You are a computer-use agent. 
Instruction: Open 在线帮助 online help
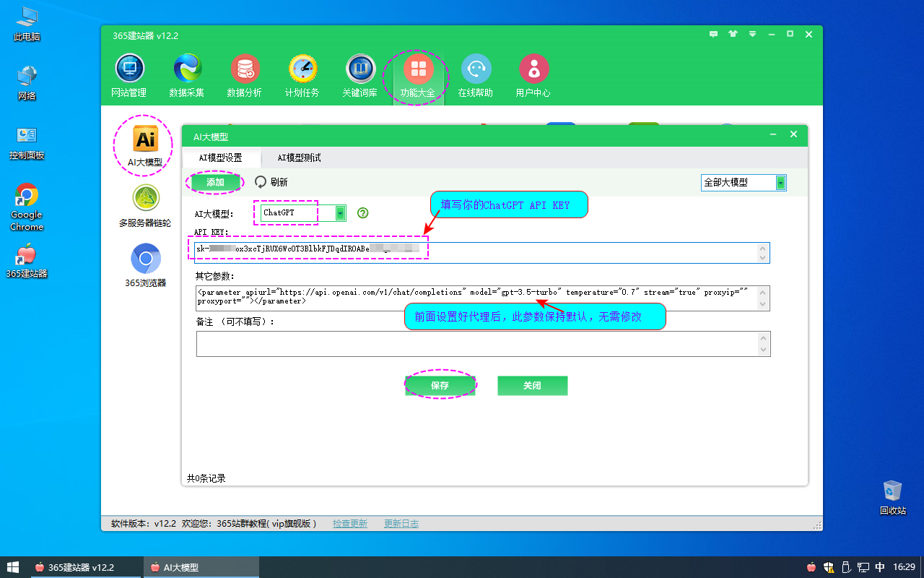[476, 76]
